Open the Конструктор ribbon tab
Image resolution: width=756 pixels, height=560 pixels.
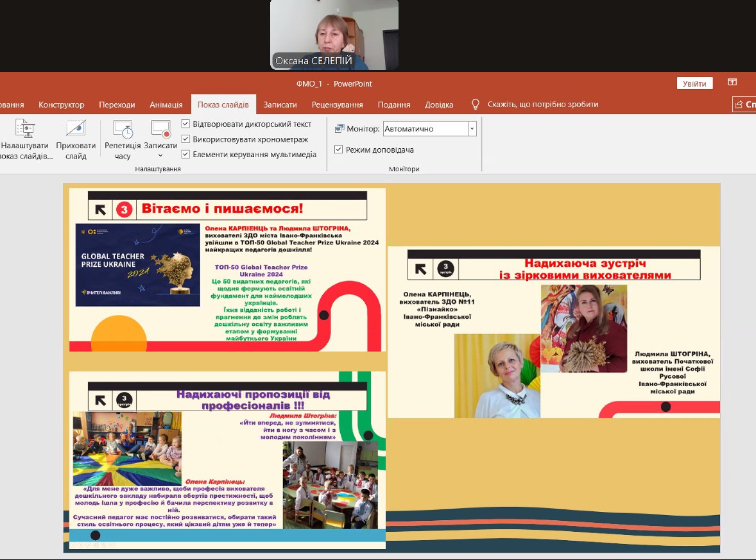[61, 105]
